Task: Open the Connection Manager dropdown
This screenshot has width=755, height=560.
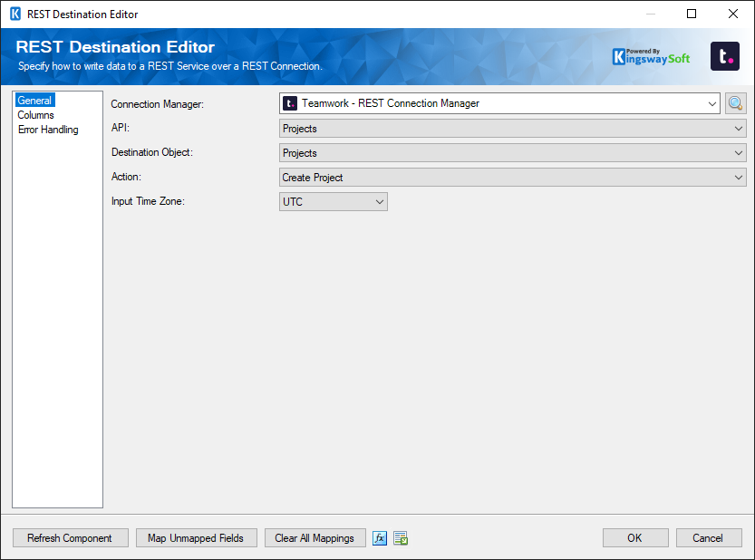Action: (499, 103)
